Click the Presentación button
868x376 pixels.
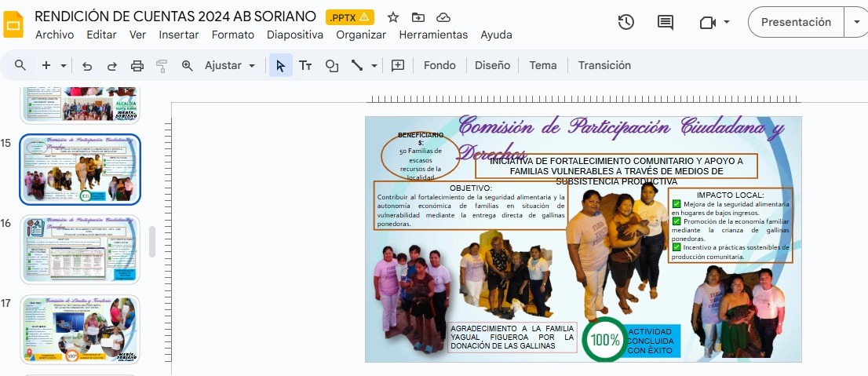point(796,22)
